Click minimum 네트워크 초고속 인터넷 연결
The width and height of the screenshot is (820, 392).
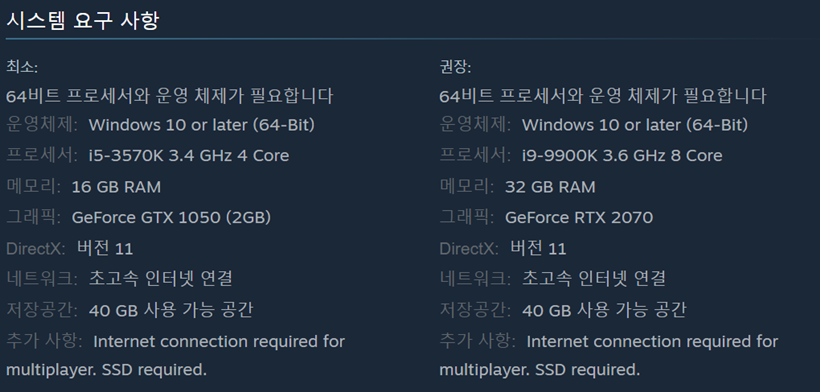click(119, 279)
